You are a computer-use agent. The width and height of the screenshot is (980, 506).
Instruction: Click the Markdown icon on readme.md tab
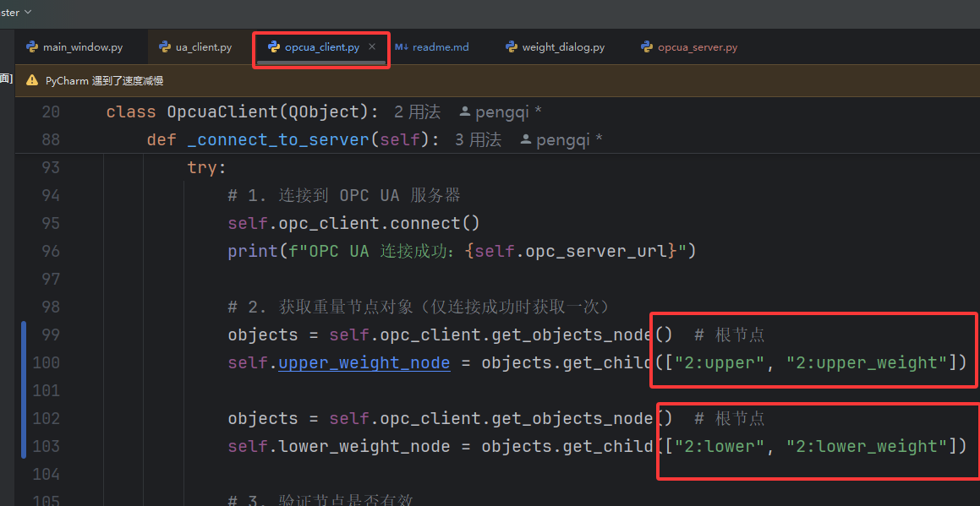(402, 47)
